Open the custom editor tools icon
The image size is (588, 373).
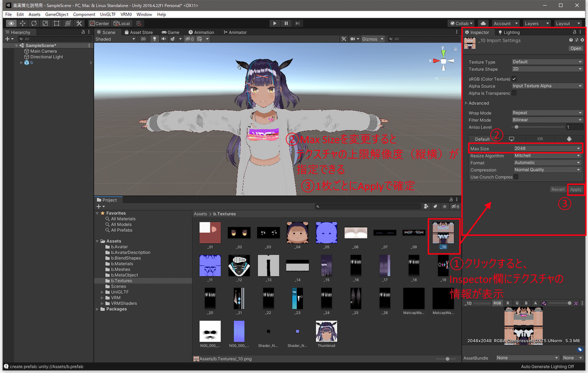click(79, 23)
